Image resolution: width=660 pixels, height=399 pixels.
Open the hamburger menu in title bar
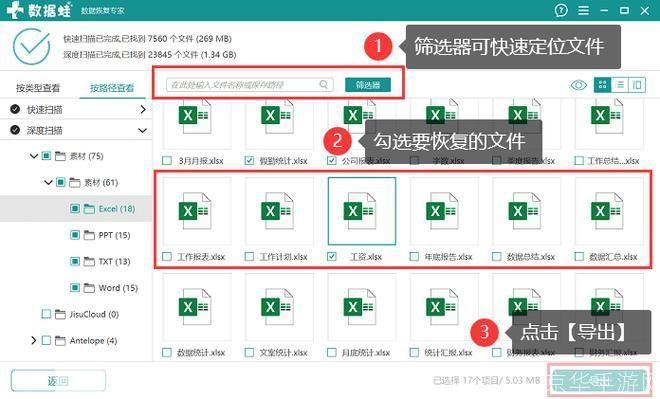coord(583,10)
